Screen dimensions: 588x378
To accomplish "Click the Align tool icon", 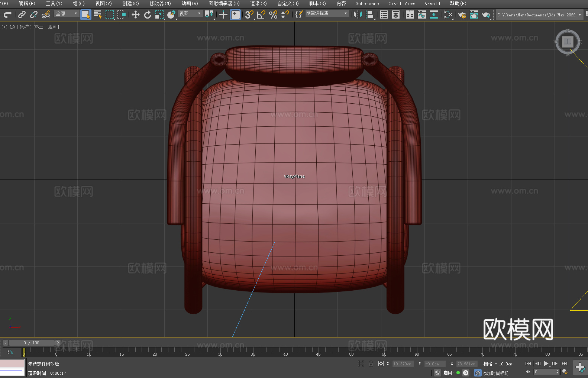I will coord(370,14).
